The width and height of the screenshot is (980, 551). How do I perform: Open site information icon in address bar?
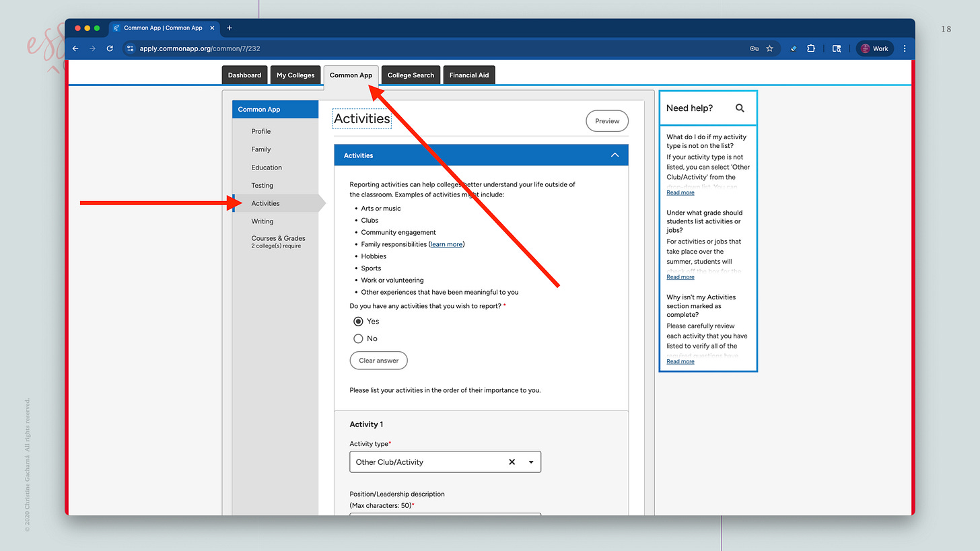click(x=131, y=48)
